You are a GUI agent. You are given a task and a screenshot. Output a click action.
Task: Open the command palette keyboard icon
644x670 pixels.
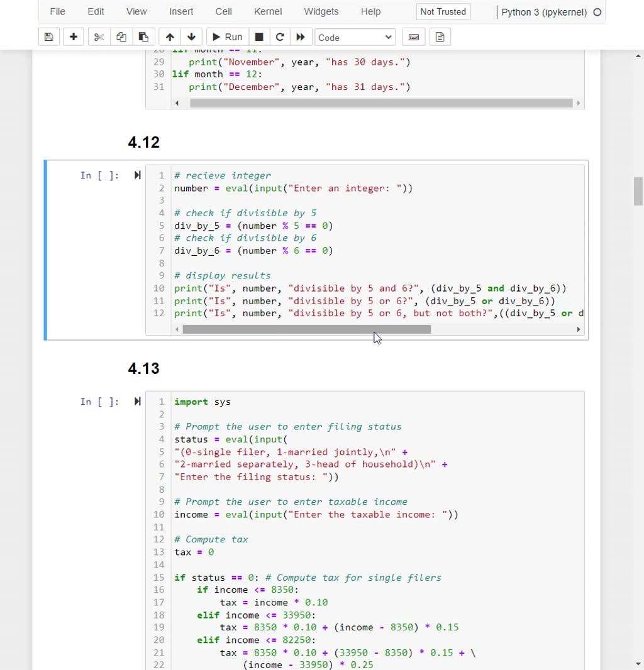pos(413,36)
